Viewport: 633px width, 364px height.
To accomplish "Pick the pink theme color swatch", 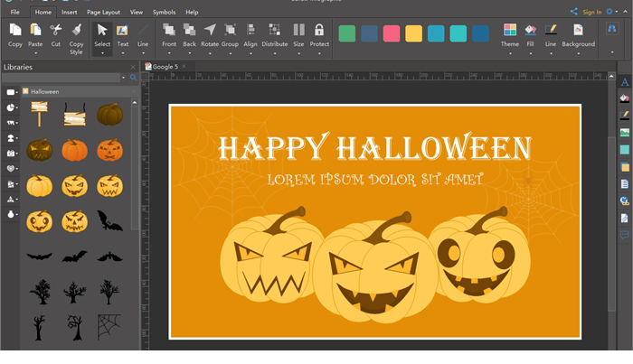I will [392, 33].
